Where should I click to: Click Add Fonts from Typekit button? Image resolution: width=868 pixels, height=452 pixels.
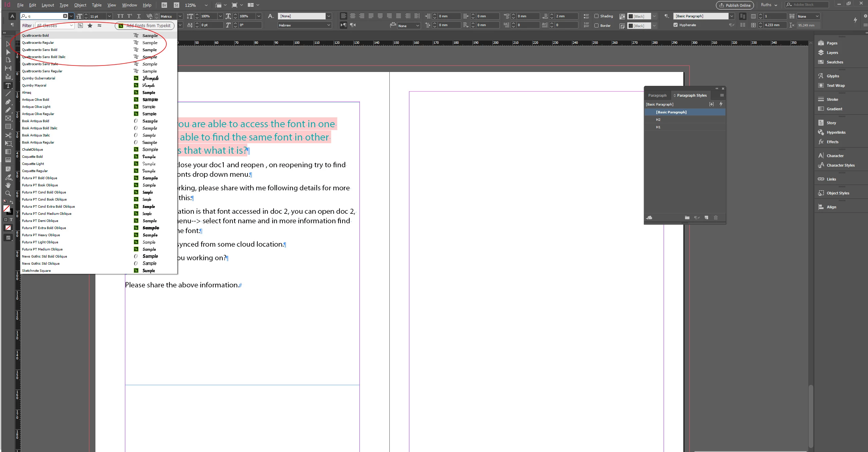[145, 26]
